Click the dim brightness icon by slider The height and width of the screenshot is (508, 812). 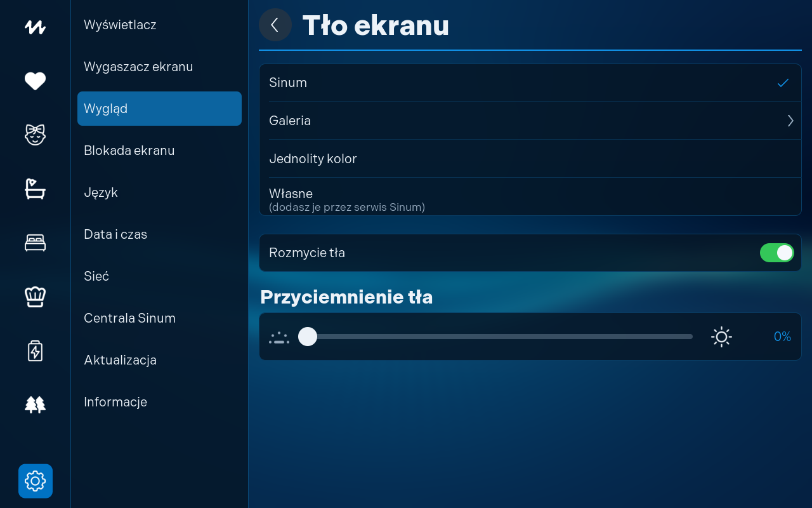click(278, 338)
